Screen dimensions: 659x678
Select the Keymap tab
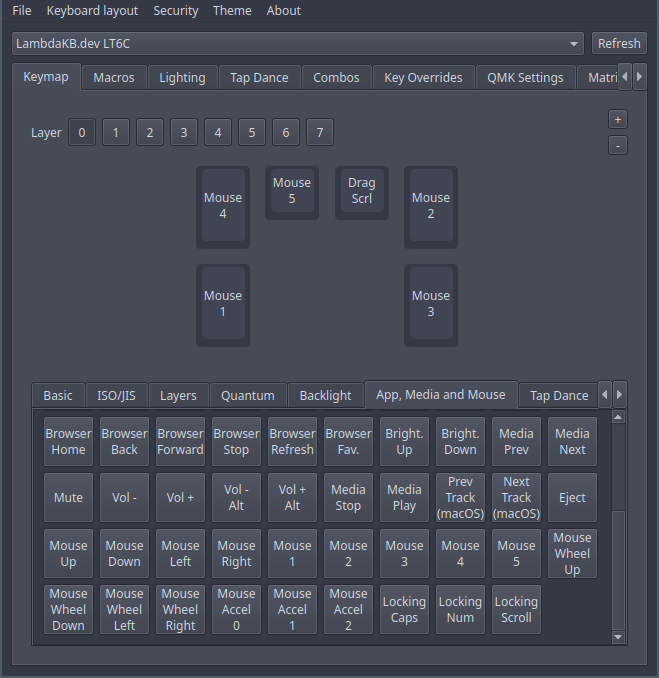pos(46,77)
